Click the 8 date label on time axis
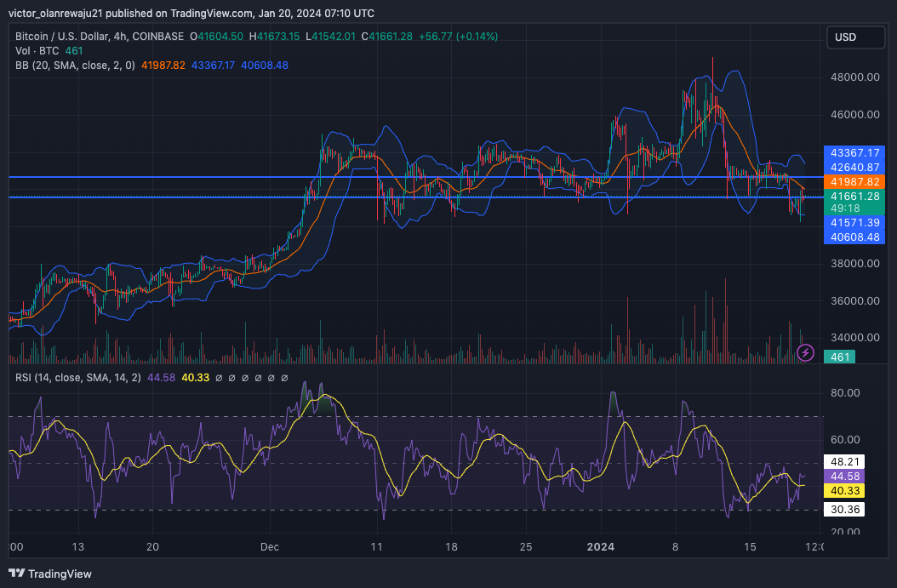The width and height of the screenshot is (897, 588). (675, 547)
